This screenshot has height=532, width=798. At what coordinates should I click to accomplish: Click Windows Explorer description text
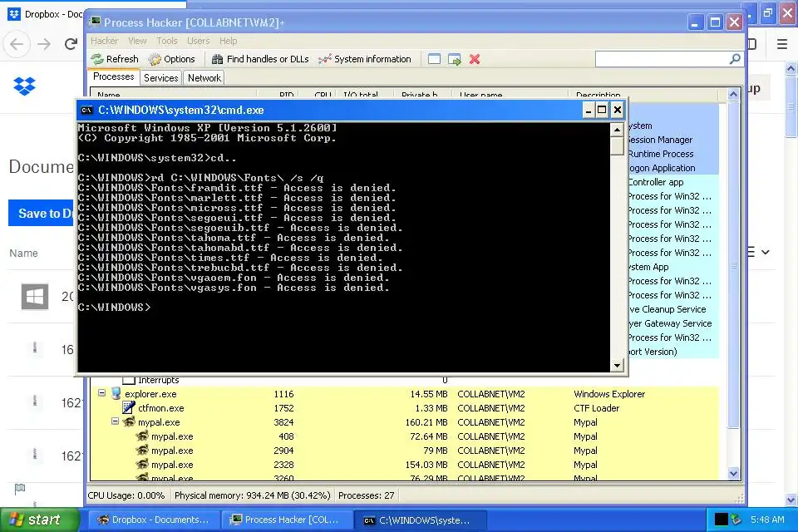tap(609, 394)
